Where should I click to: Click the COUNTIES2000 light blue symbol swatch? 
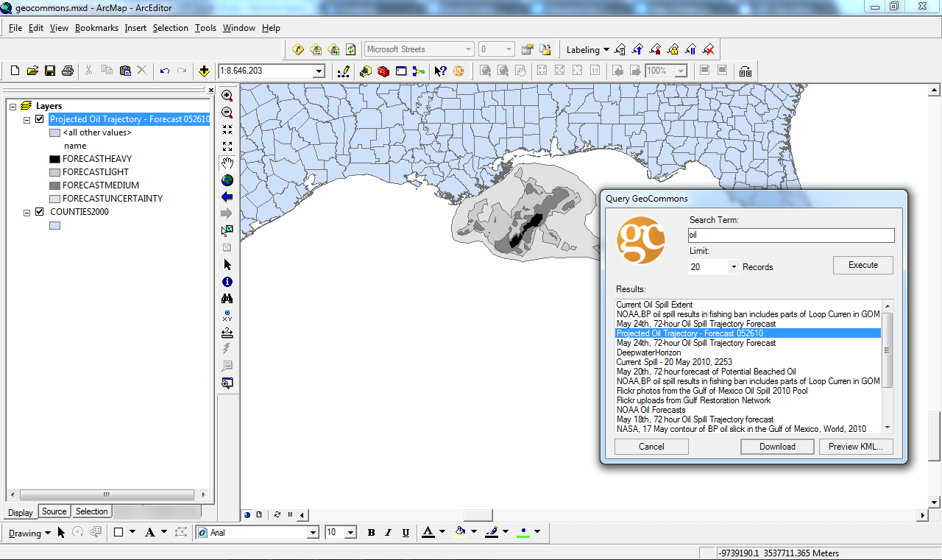pos(54,226)
